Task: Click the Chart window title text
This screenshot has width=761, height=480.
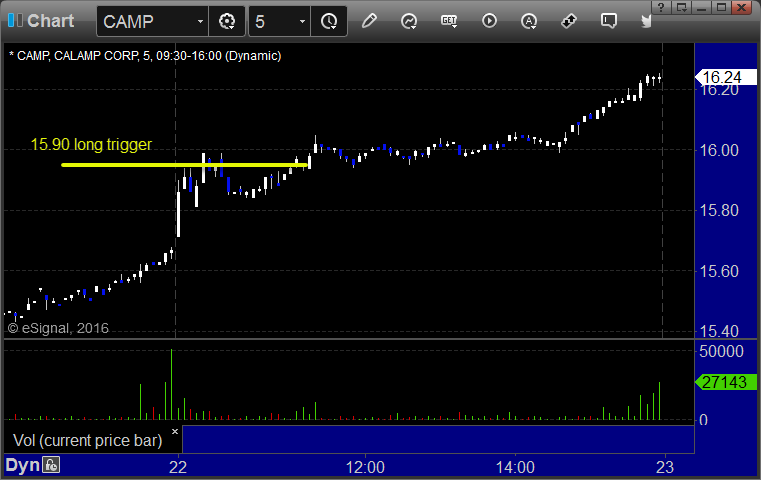Action: tap(50, 20)
